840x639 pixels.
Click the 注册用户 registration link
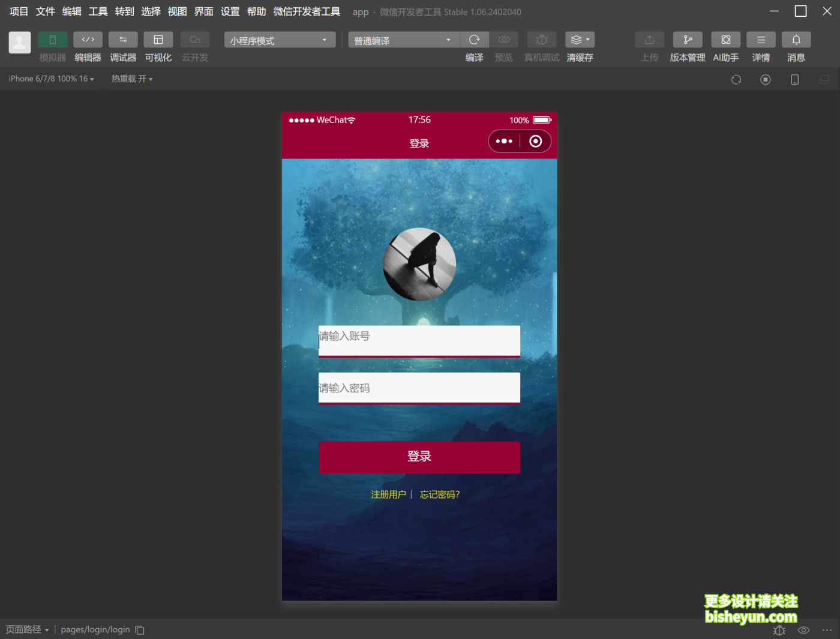(x=388, y=494)
